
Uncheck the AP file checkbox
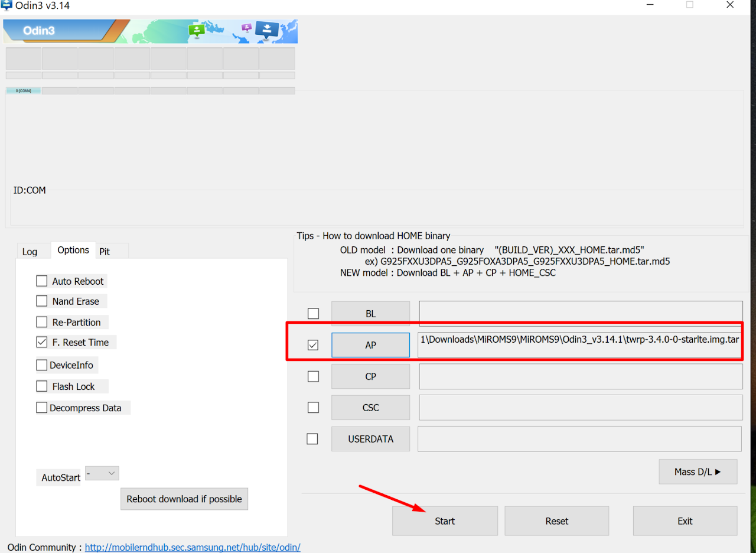pos(313,345)
